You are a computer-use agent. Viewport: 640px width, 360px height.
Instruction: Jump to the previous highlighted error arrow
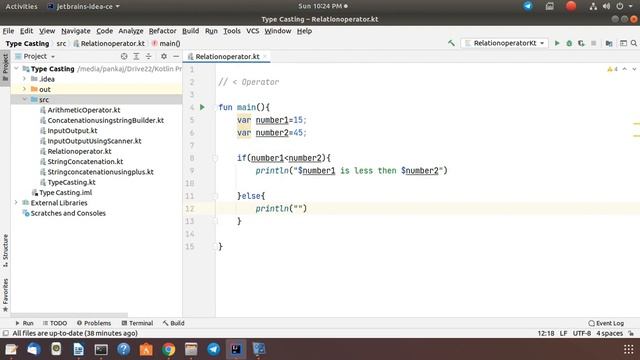624,69
